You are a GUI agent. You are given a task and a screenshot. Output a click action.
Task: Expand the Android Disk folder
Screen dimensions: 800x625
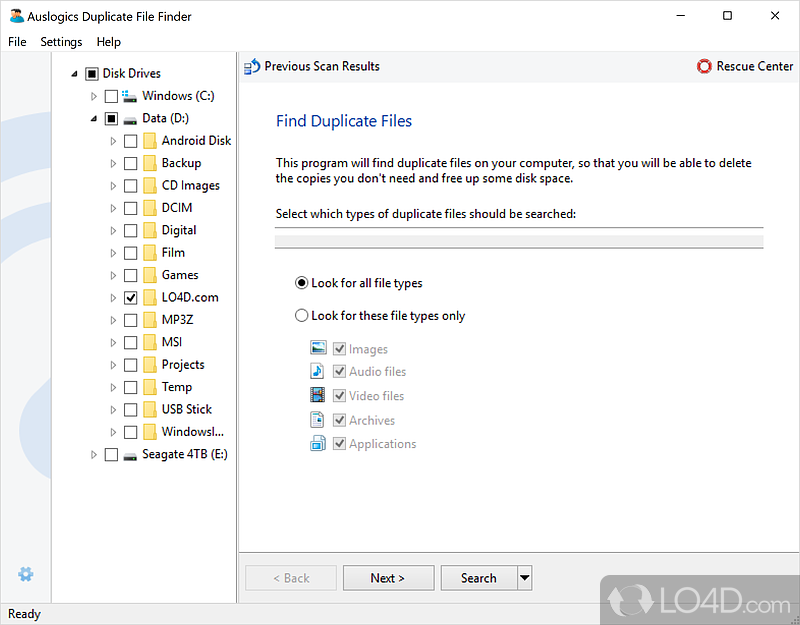pos(113,141)
